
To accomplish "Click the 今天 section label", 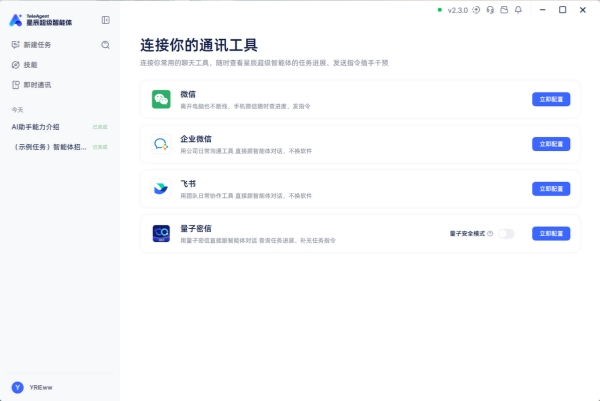I will click(x=17, y=110).
